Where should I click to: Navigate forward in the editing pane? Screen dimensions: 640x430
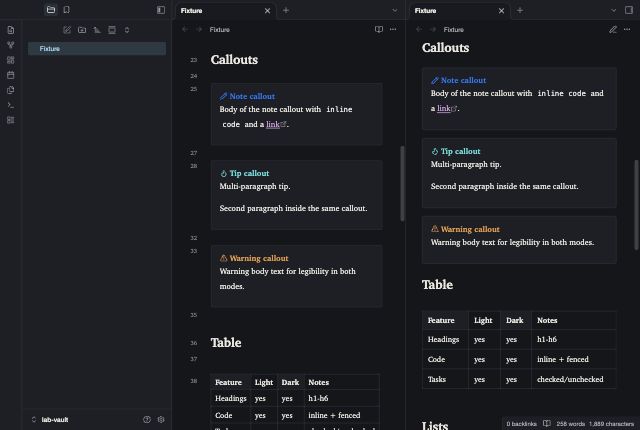pyautogui.click(x=199, y=29)
